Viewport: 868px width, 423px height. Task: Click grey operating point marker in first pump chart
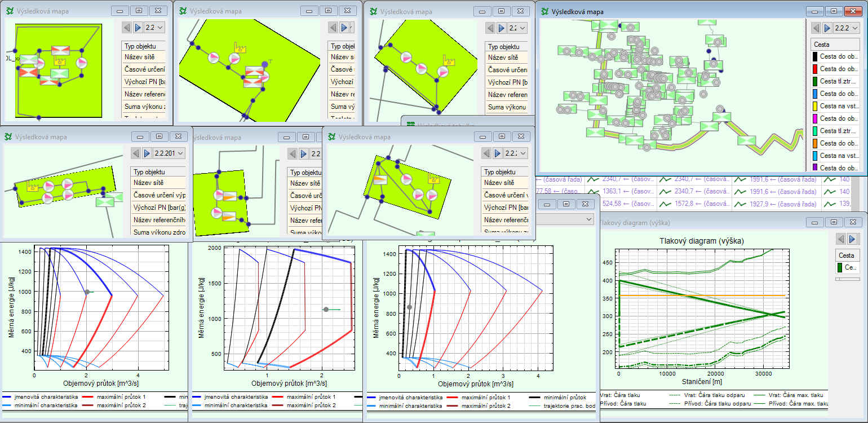click(x=87, y=292)
